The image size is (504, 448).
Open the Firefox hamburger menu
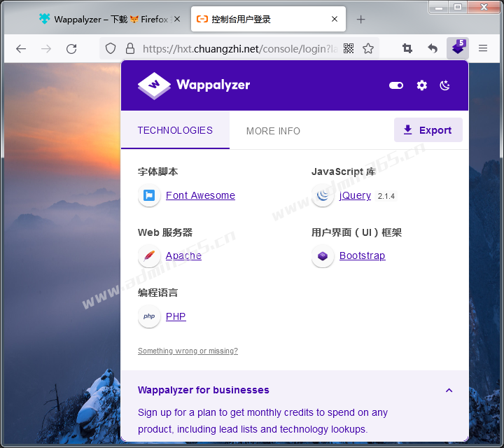[x=483, y=48]
